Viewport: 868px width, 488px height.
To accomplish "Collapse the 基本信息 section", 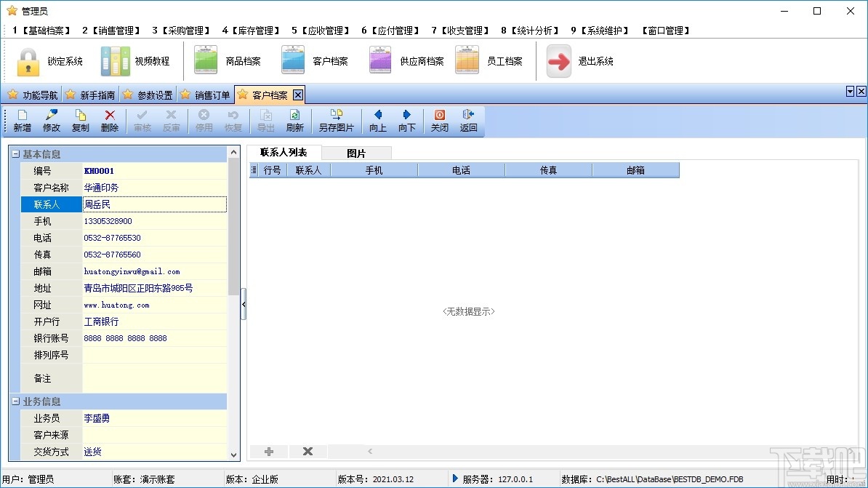I will pos(15,154).
